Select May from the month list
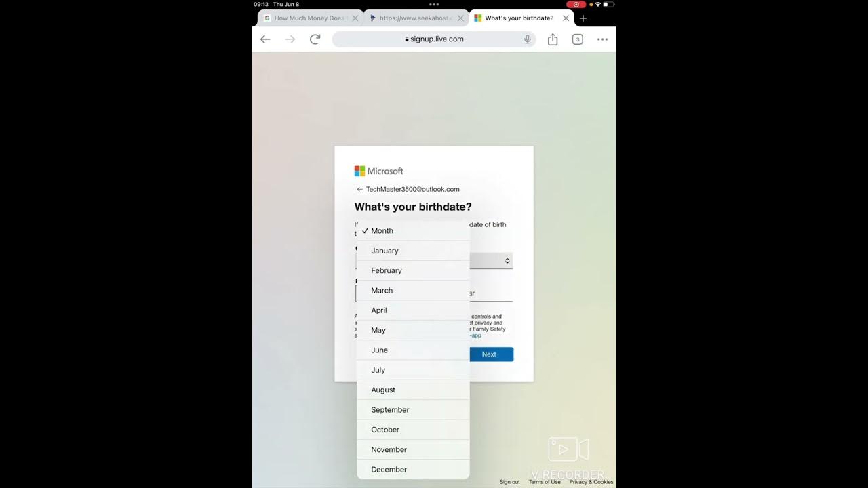This screenshot has width=868, height=488. [x=413, y=330]
